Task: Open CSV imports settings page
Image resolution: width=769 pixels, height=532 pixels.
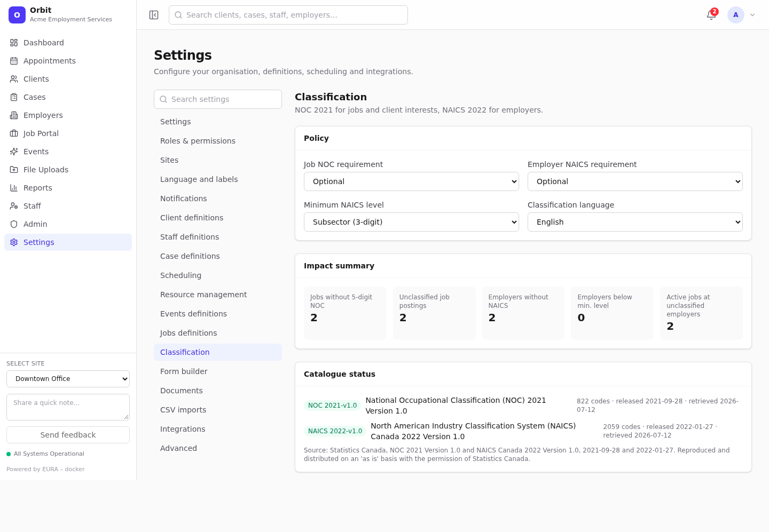Action: [218, 410]
